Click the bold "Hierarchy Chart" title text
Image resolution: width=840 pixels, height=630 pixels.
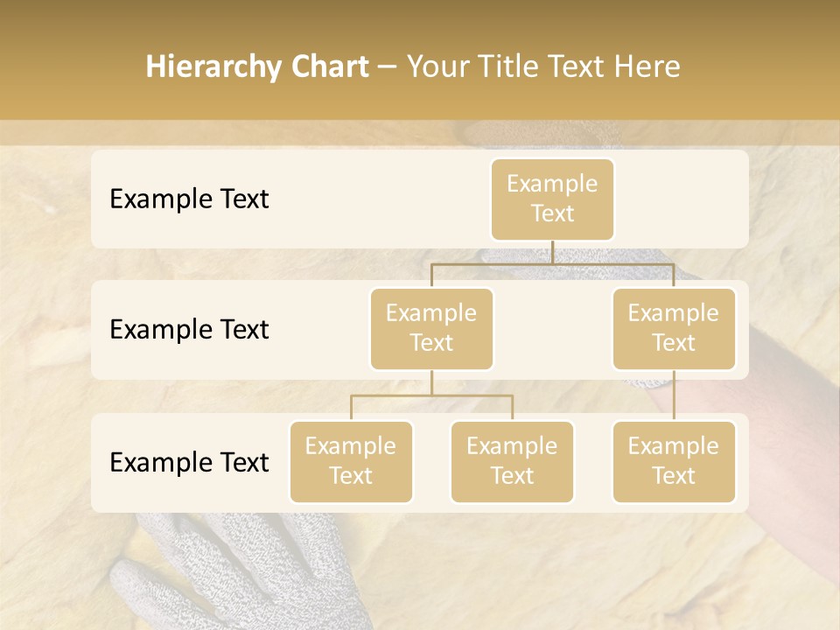tap(257, 66)
